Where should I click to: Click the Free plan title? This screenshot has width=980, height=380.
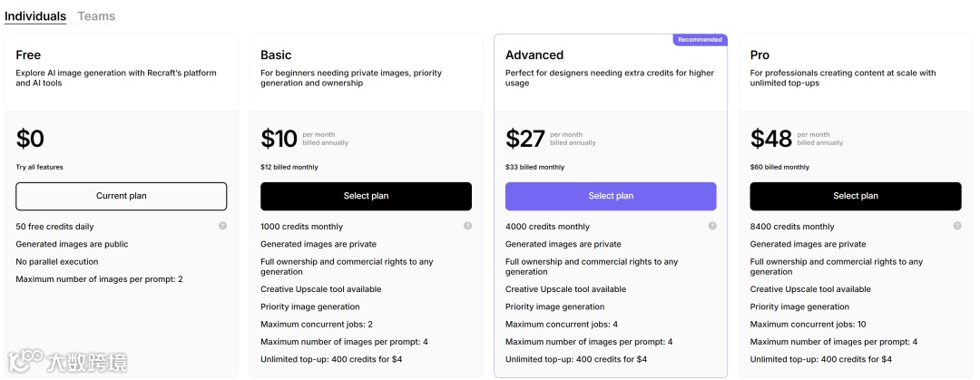pos(28,55)
